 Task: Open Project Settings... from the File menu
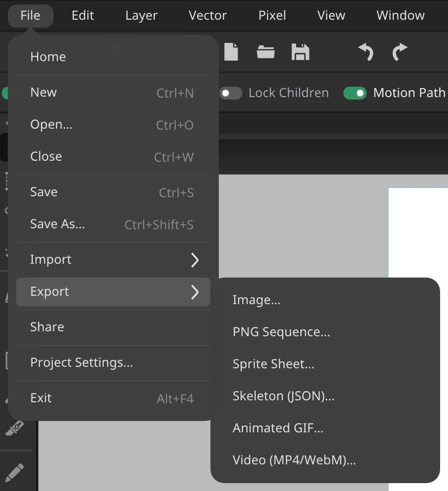coord(113,363)
